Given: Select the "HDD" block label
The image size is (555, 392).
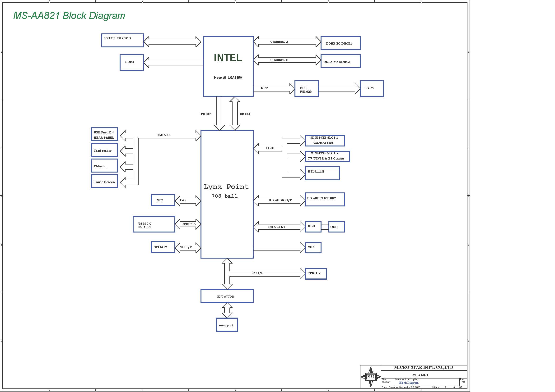Looking at the screenshot, I should [311, 226].
